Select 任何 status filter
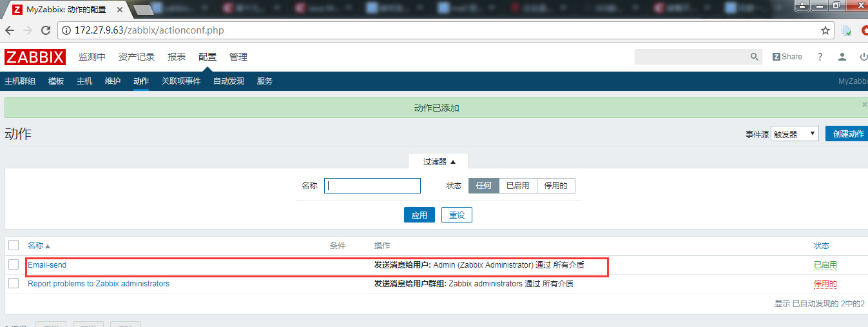 [483, 186]
